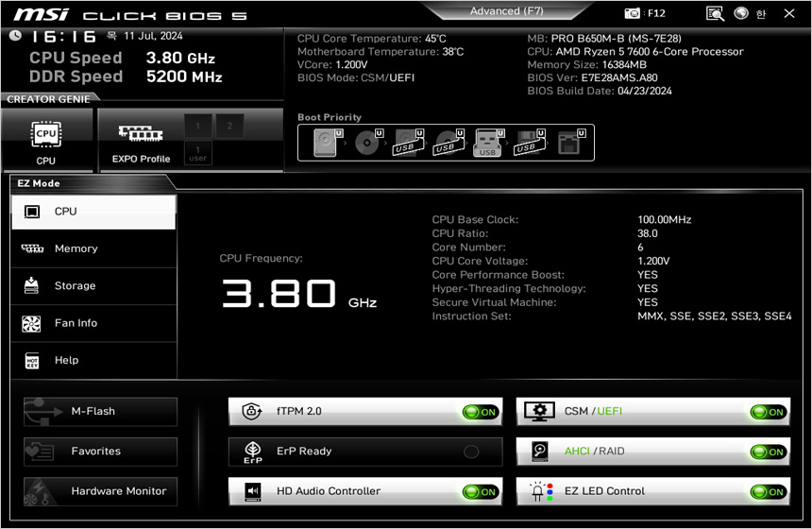Image resolution: width=812 pixels, height=529 pixels.
Task: Select EXPO user profile button
Action: point(198,153)
